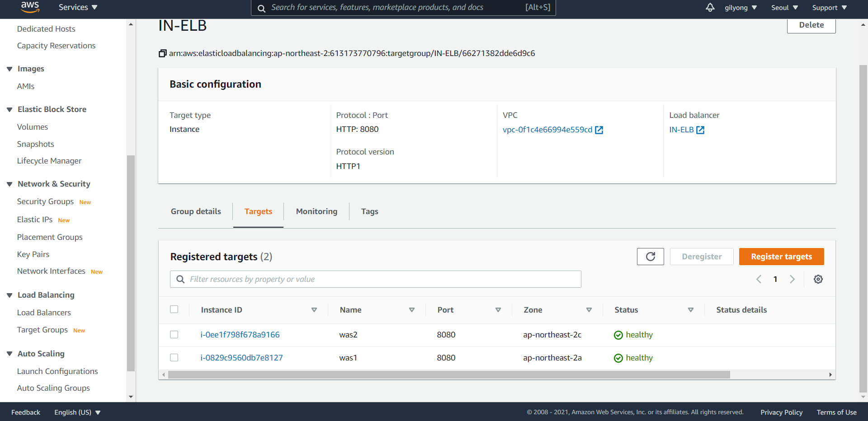Open Volumes in sidebar
Screen dimensions: 868x421
coord(33,127)
